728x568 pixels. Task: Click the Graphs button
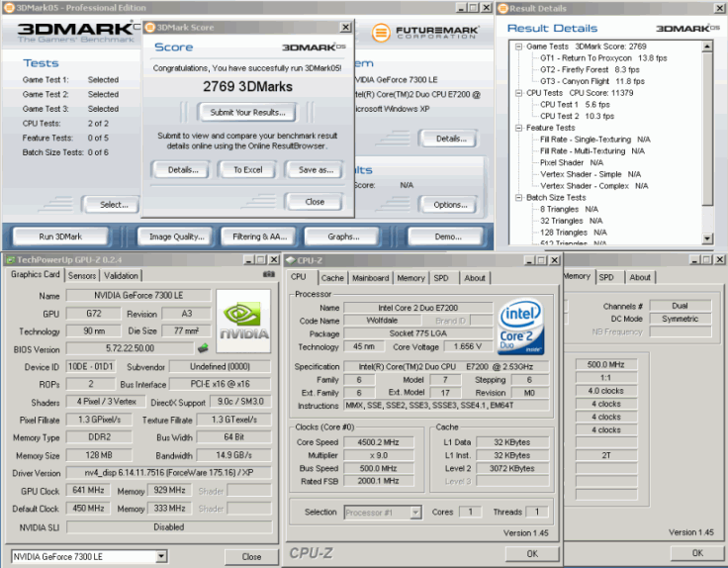[343, 237]
